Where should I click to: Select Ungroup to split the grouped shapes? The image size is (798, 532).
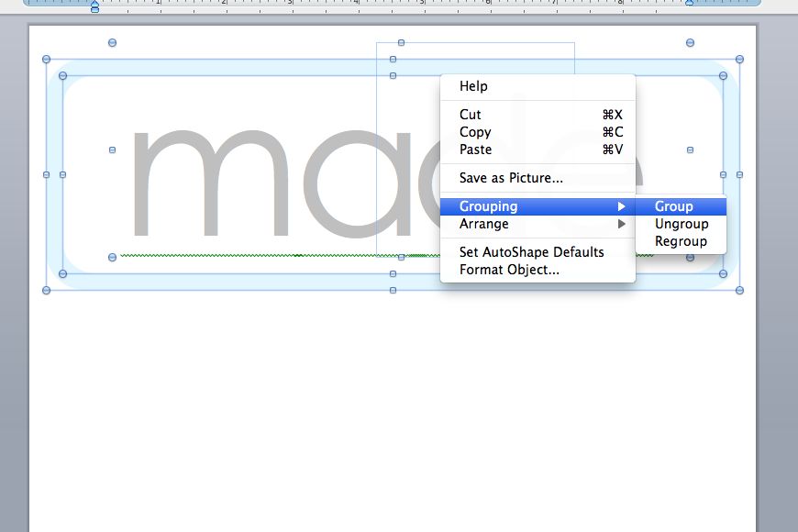point(682,223)
